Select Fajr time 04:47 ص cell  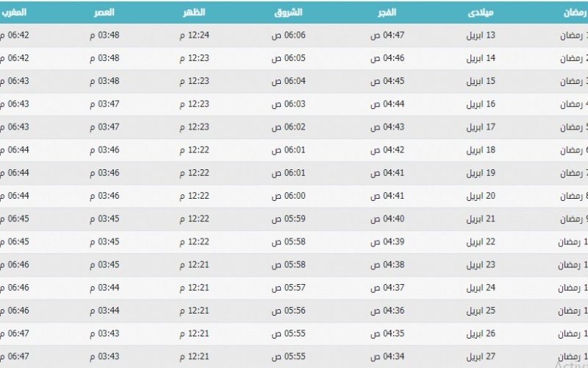[x=387, y=35]
